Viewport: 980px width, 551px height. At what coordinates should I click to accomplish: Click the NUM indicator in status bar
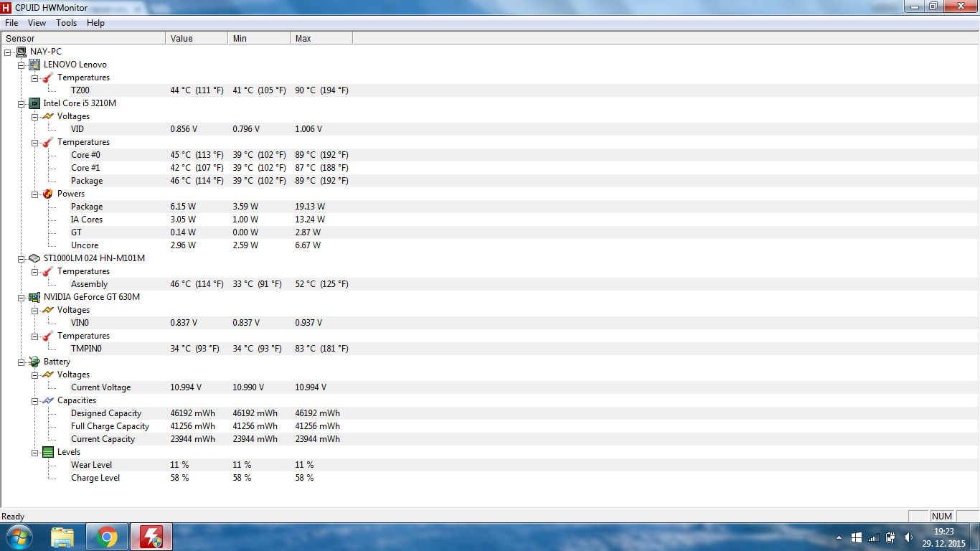click(x=942, y=517)
